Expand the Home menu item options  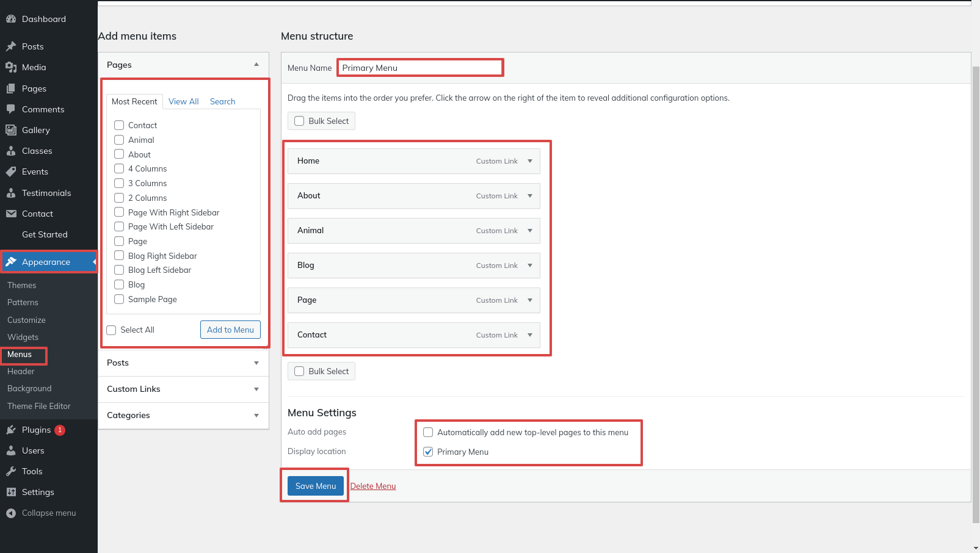(x=530, y=161)
